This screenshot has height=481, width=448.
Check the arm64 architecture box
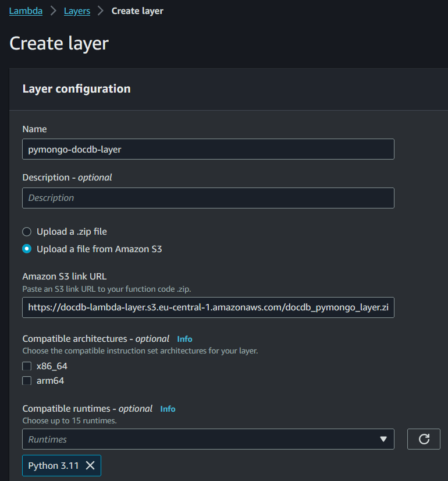click(27, 381)
